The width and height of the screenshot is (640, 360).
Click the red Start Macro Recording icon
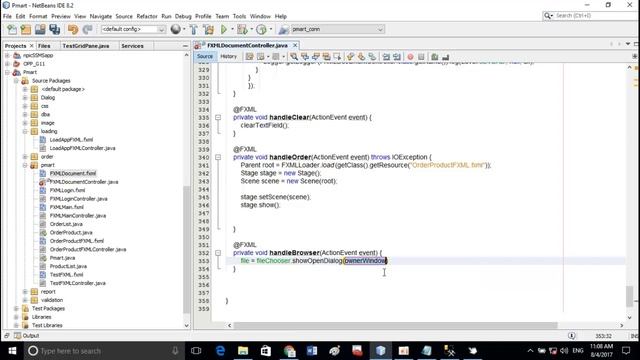point(410,57)
